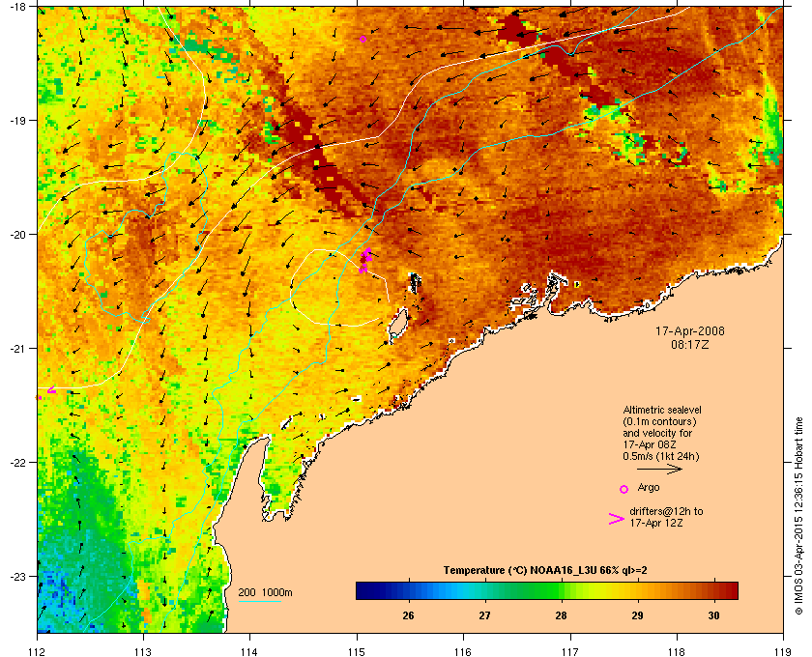Click the magenta drifter arrowhead in the legend
The image size is (812, 657).
click(617, 519)
